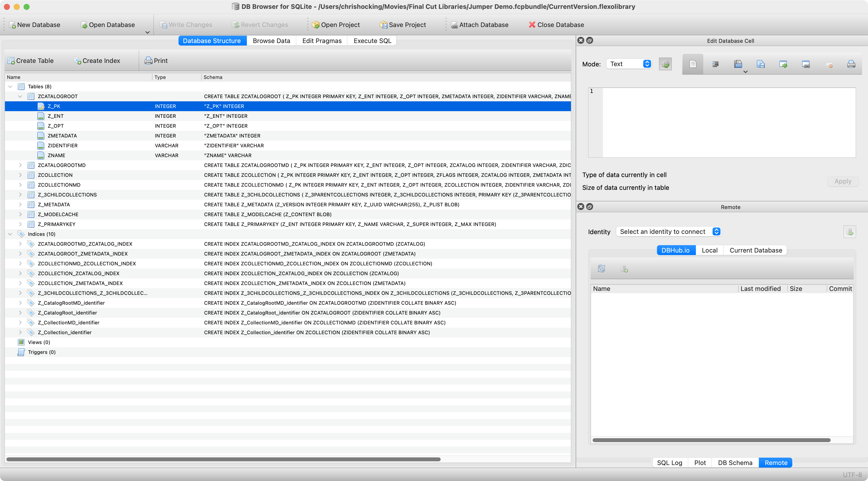Click the Attach Database toolbar icon
This screenshot has width=868, height=481.
click(454, 25)
